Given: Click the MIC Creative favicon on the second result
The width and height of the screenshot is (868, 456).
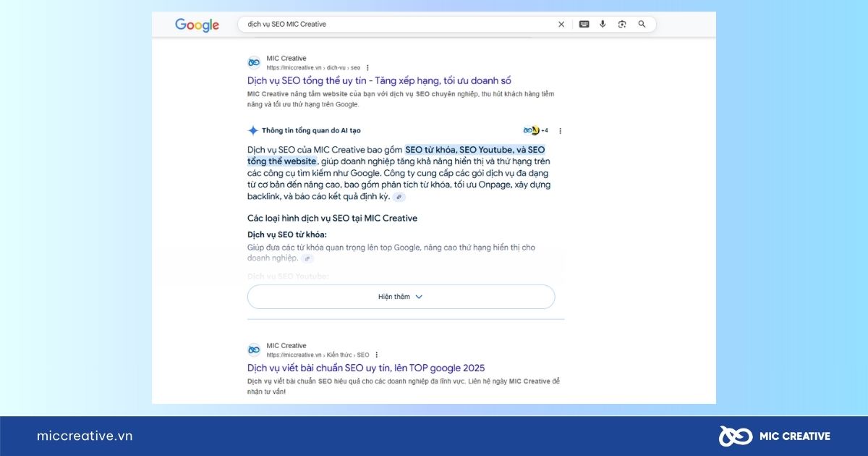Looking at the screenshot, I should (x=254, y=350).
